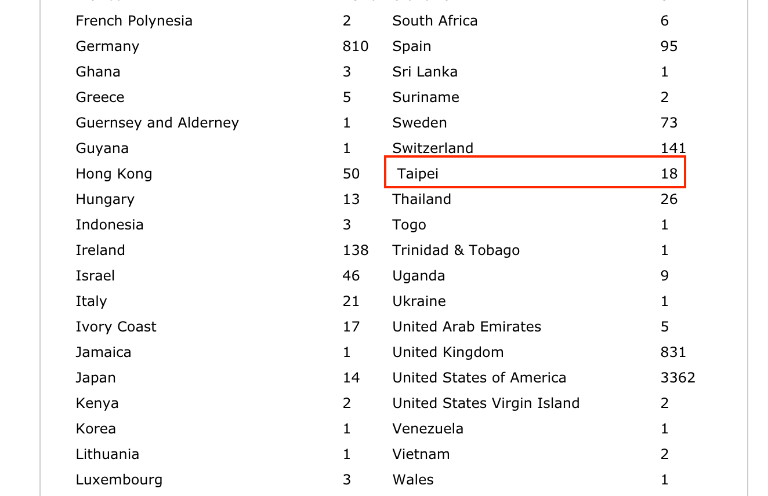768x496 pixels.
Task: Click the Ivory Coast country name
Action: [116, 327]
